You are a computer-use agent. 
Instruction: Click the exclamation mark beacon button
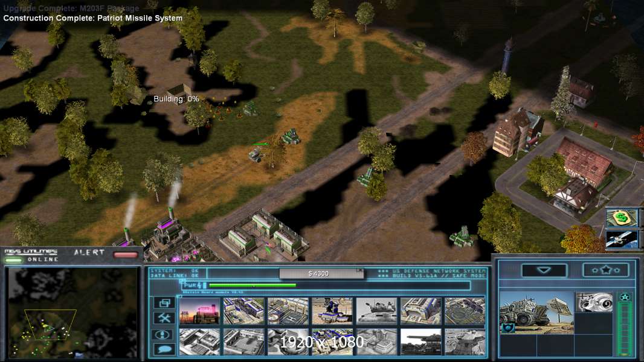pos(164,334)
